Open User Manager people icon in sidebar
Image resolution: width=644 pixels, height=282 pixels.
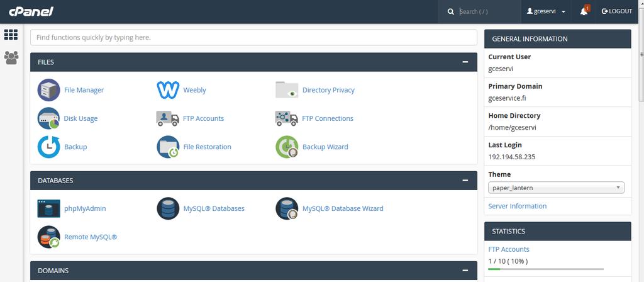(11, 57)
